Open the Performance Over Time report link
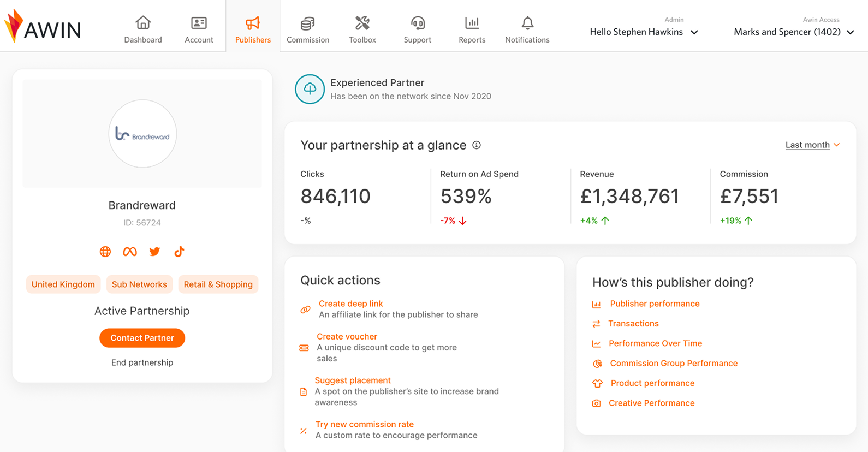 (655, 343)
